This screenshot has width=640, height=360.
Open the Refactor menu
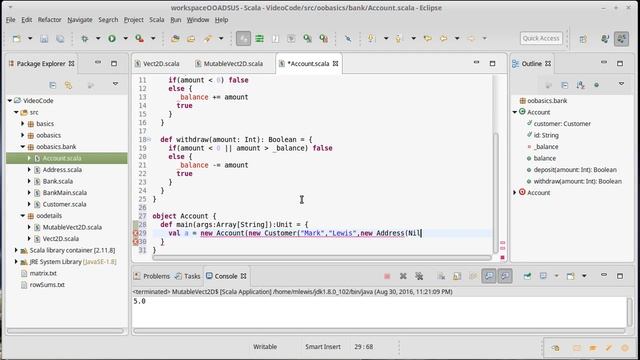(x=49, y=20)
